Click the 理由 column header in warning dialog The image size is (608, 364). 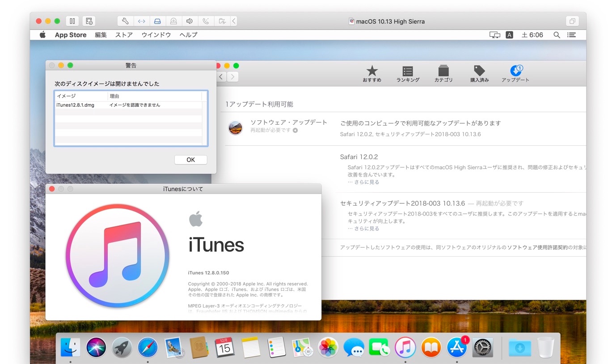click(155, 96)
